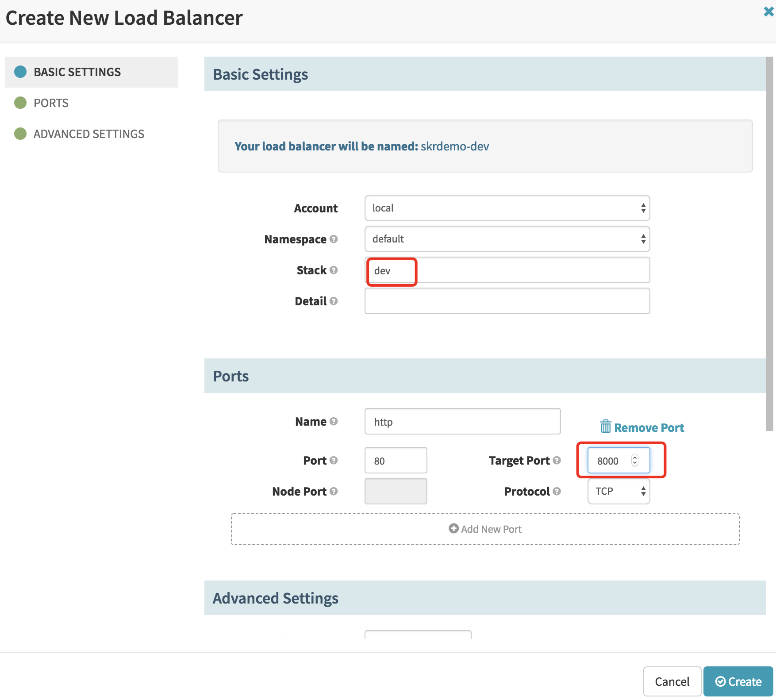This screenshot has width=776, height=700.
Task: Open the Account dropdown
Action: 507,208
